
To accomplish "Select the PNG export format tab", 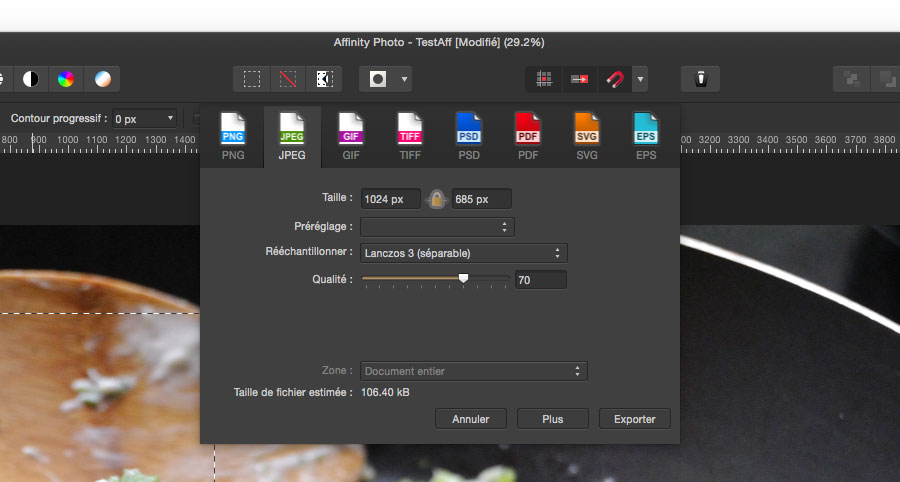I will (x=233, y=137).
